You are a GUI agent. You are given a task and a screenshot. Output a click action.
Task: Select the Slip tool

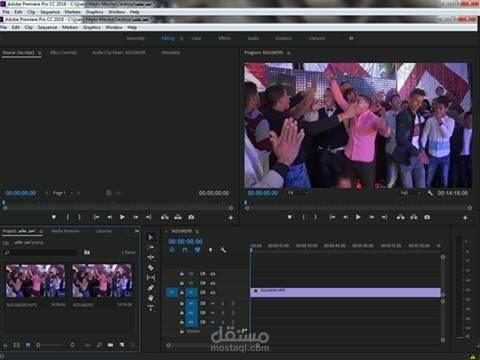point(151,277)
